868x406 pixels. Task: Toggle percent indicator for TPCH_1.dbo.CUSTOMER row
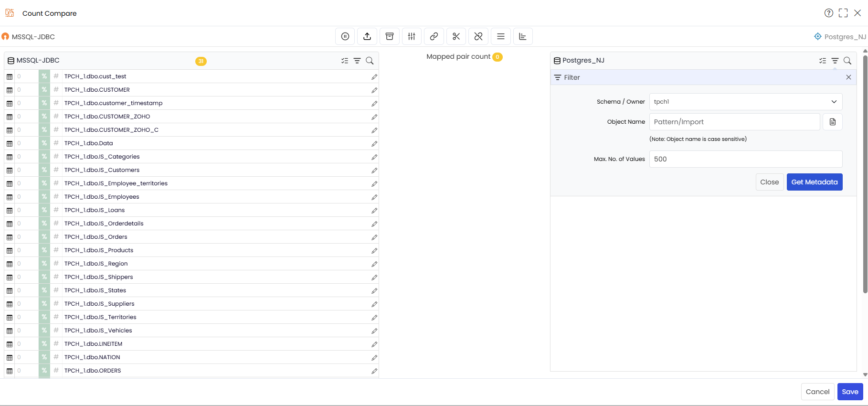44,90
